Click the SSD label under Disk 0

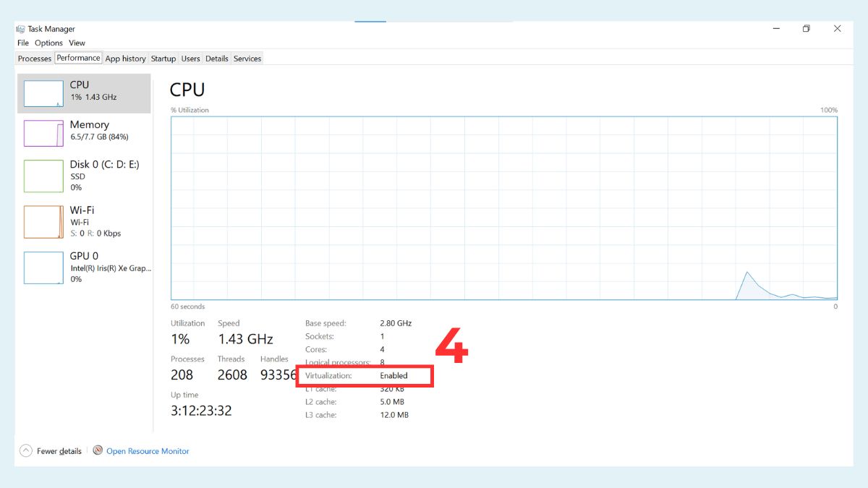pos(77,176)
